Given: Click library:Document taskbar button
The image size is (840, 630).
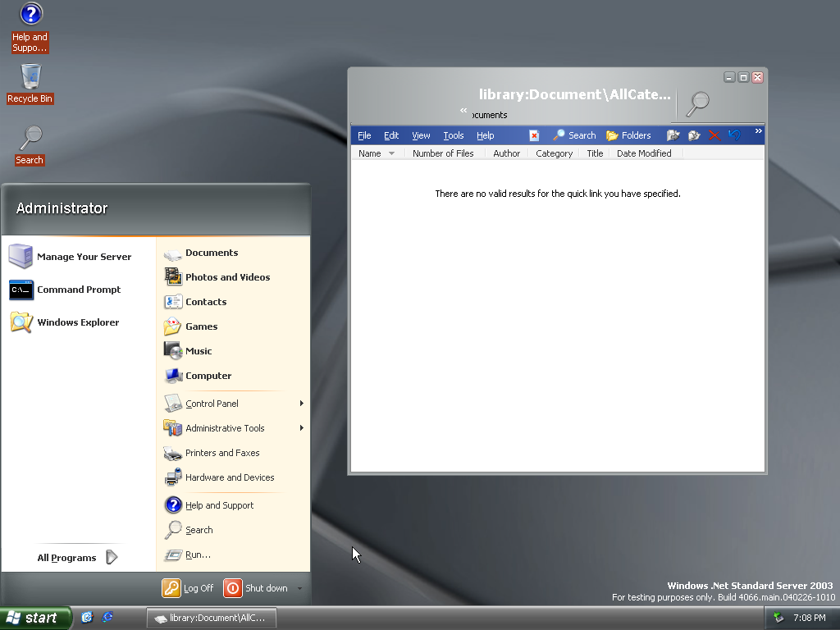Looking at the screenshot, I should click(212, 618).
